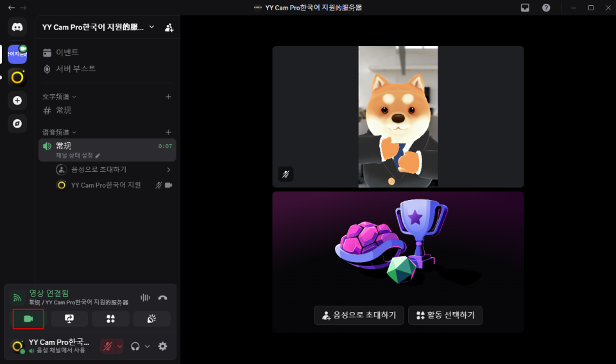Unmute the red microphone button
Image resolution: width=616 pixels, height=364 pixels.
tap(107, 346)
